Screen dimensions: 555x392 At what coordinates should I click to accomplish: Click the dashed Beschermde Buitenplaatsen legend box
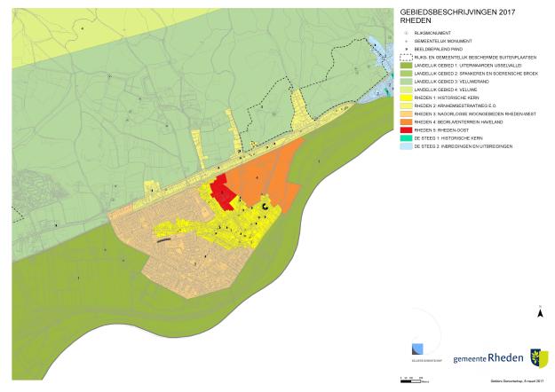[405, 57]
